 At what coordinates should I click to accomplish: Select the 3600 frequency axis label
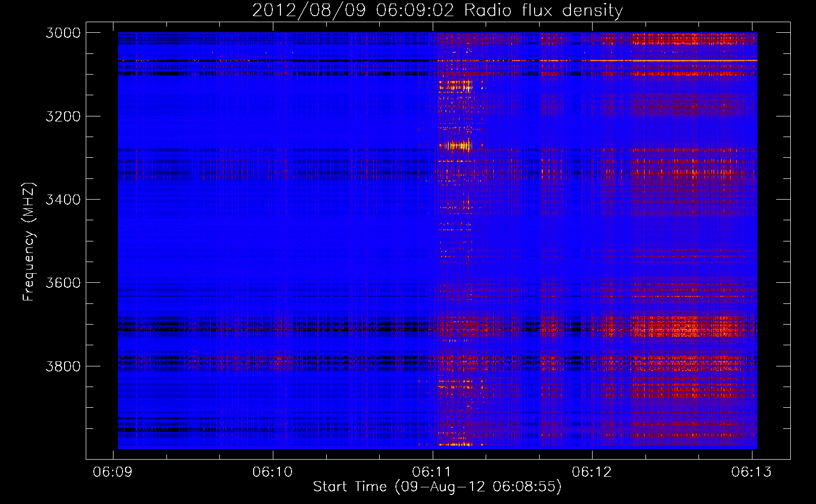point(63,283)
